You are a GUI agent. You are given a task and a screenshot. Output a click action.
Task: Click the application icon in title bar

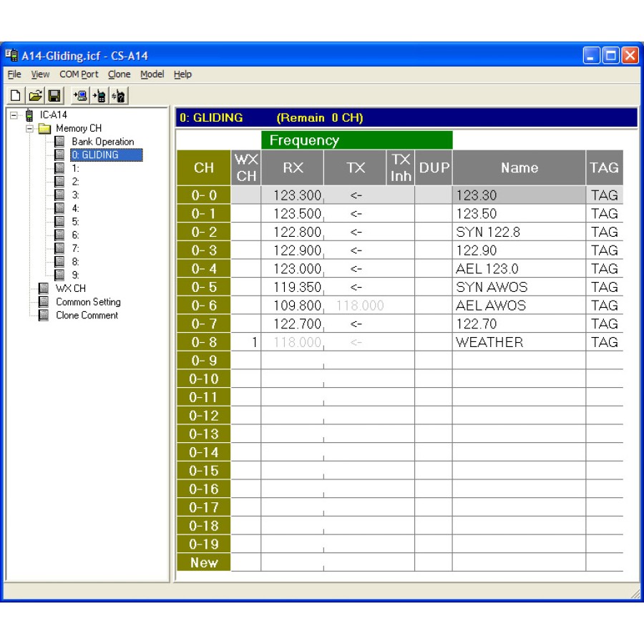pyautogui.click(x=11, y=55)
